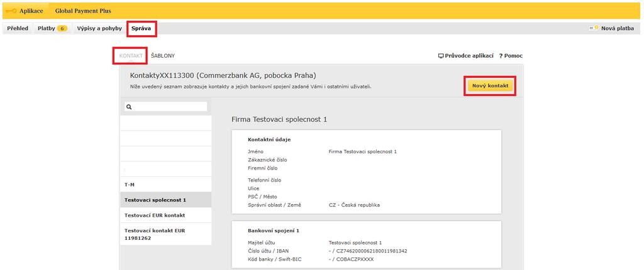Select contact Testovaci spolecnost 1
Viewport: 644px width, 270px height.
165,200
